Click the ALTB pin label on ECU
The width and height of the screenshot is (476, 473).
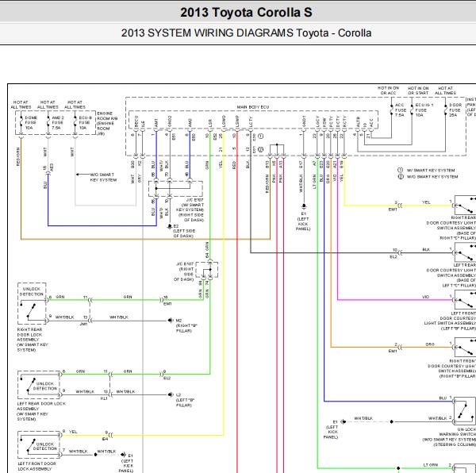(358, 122)
